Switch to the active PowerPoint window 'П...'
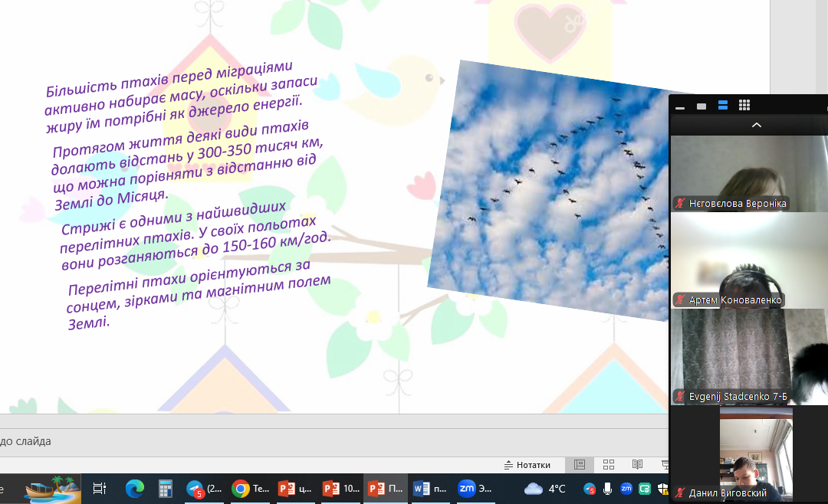 point(386,489)
